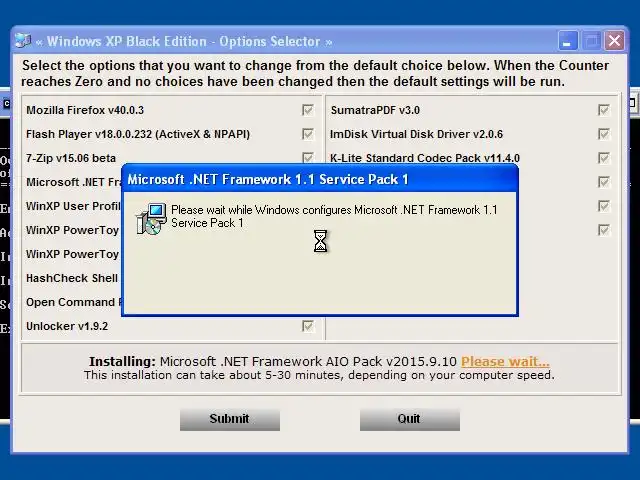Click the .NET installer computer-and-disc icon
This screenshot has width=640, height=480.
pos(151,219)
